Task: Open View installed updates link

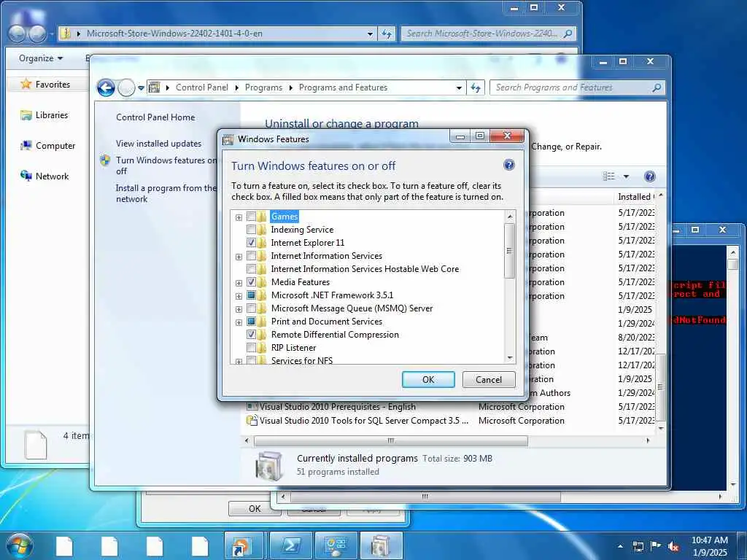Action: (158, 144)
